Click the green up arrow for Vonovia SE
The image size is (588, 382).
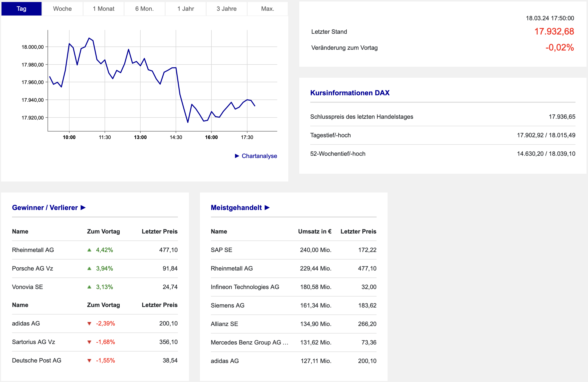point(89,287)
